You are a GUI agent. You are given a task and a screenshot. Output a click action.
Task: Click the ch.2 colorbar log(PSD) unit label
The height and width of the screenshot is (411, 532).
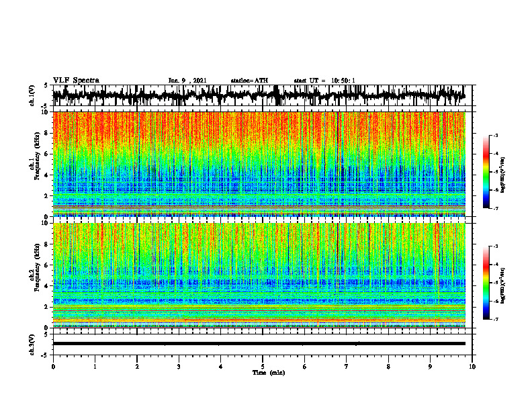pyautogui.click(x=503, y=285)
